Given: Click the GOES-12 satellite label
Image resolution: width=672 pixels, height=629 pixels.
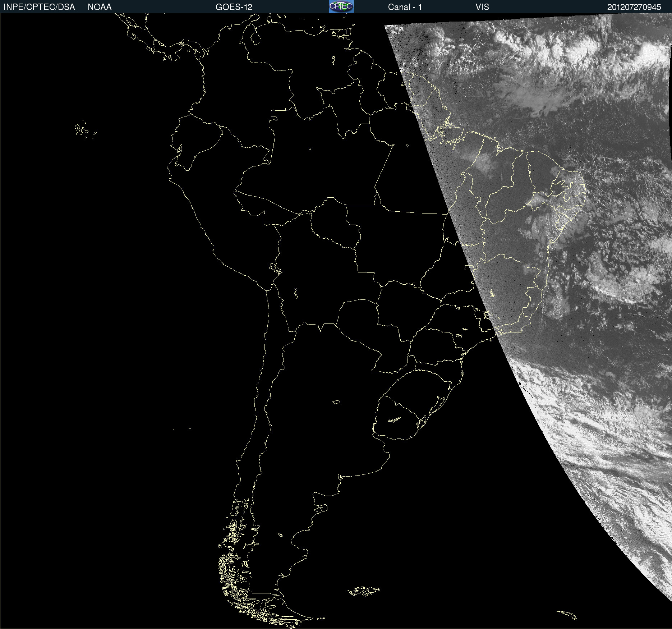Looking at the screenshot, I should pyautogui.click(x=234, y=7).
